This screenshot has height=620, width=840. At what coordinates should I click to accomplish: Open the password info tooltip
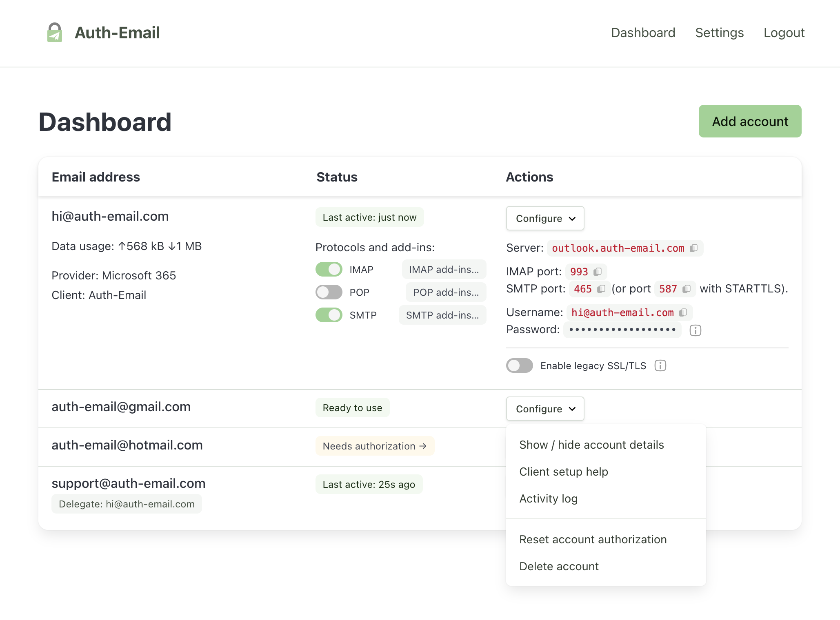coord(695,330)
